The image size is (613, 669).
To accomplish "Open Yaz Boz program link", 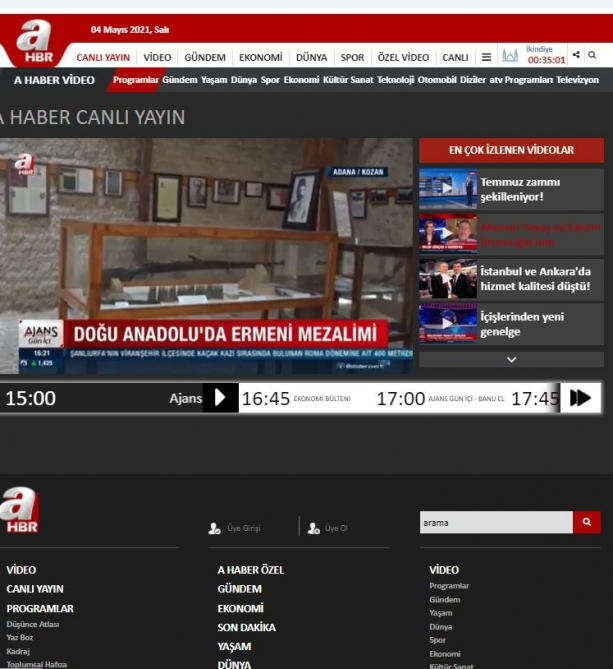I will (20, 637).
